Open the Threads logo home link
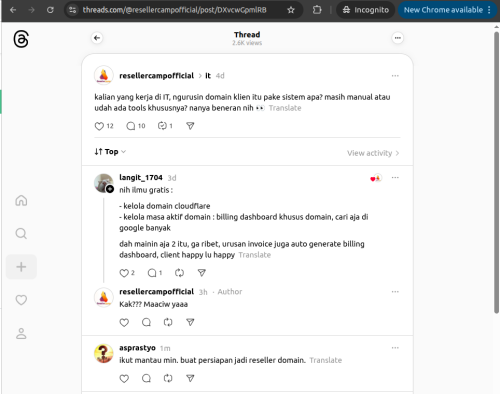This screenshot has height=394, width=500. (21, 39)
